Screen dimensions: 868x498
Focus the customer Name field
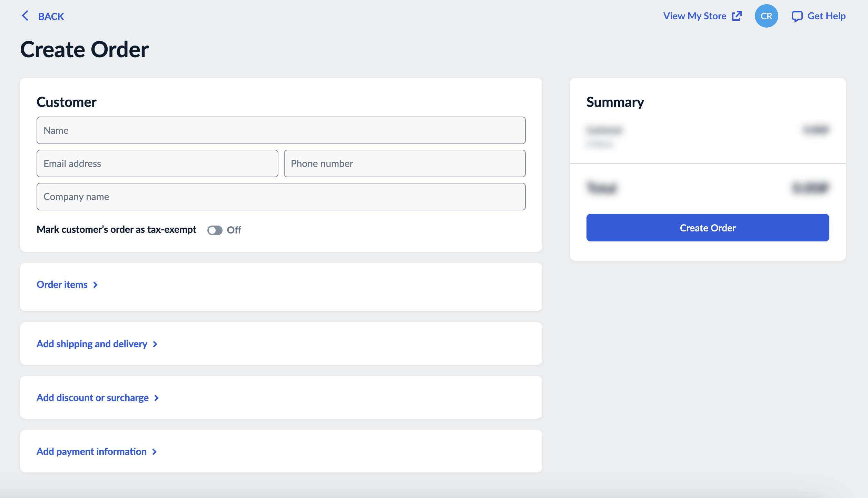point(281,130)
